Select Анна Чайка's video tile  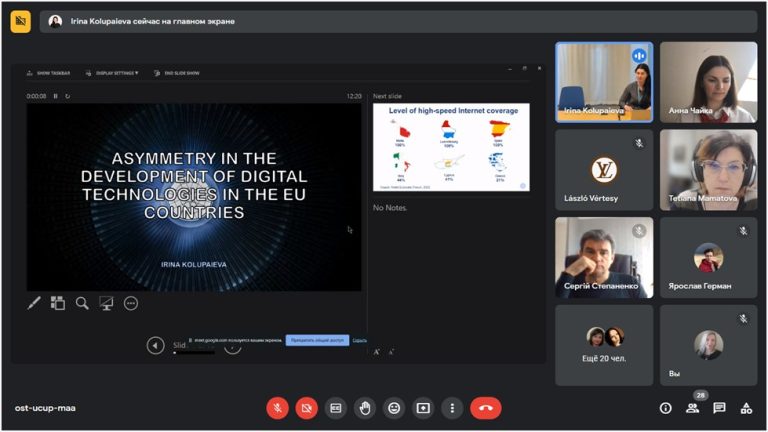coord(708,82)
